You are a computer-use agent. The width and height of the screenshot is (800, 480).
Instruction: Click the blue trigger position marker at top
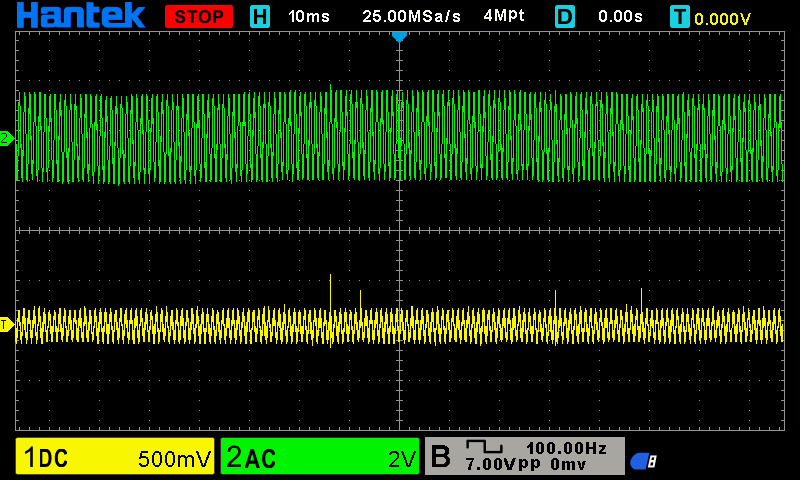pyautogui.click(x=399, y=37)
